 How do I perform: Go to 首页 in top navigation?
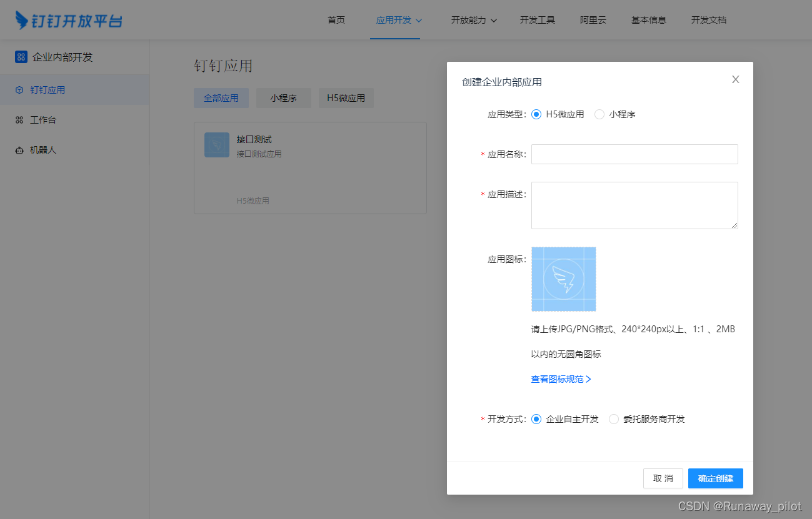click(336, 20)
